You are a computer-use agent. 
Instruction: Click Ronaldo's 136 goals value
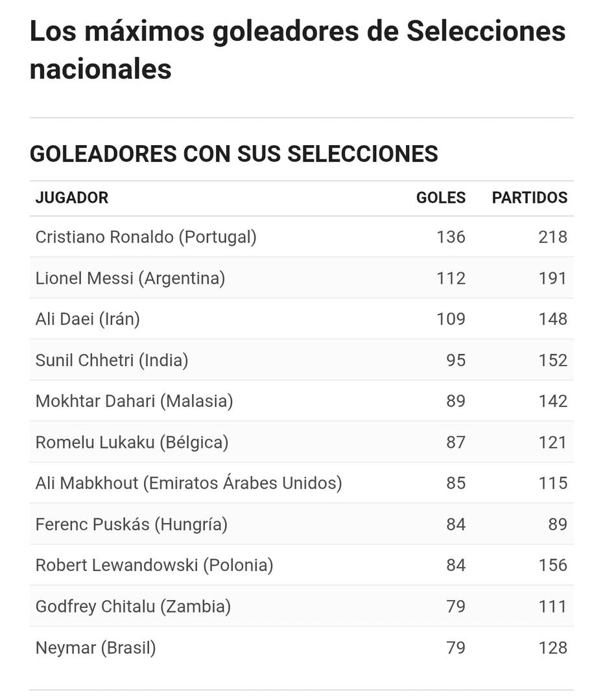451,237
